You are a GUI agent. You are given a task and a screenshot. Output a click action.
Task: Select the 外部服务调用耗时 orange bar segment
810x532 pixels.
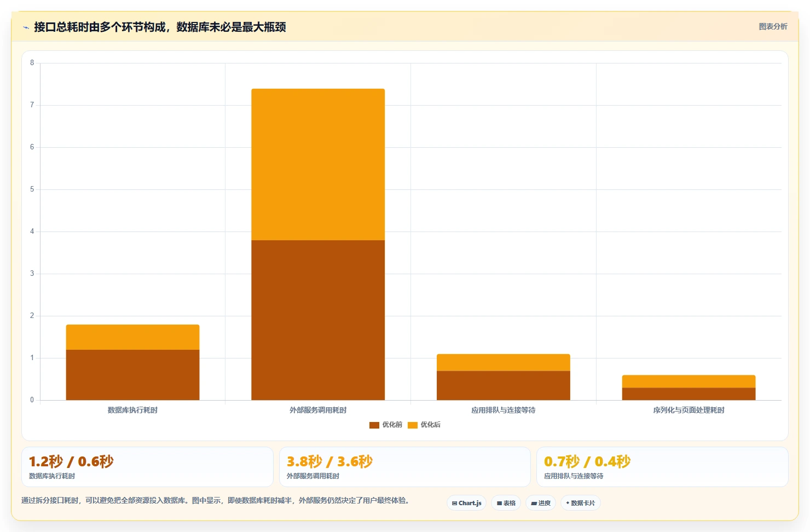click(x=318, y=164)
